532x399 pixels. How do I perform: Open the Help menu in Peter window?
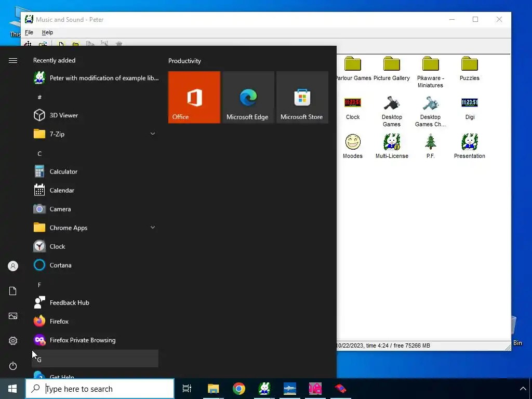(x=47, y=32)
